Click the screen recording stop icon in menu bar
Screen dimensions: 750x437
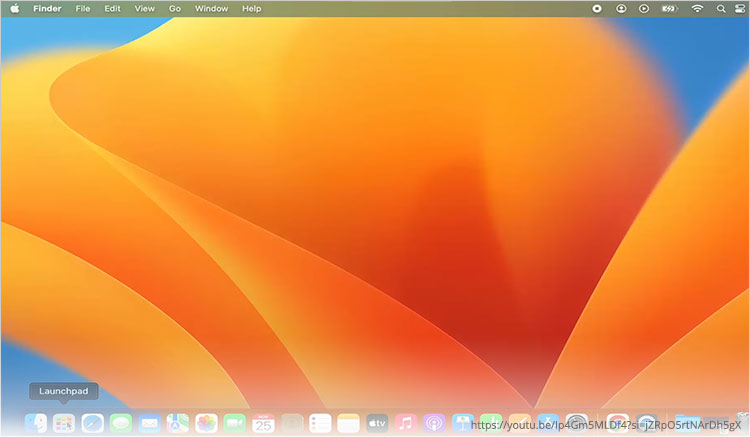(597, 9)
